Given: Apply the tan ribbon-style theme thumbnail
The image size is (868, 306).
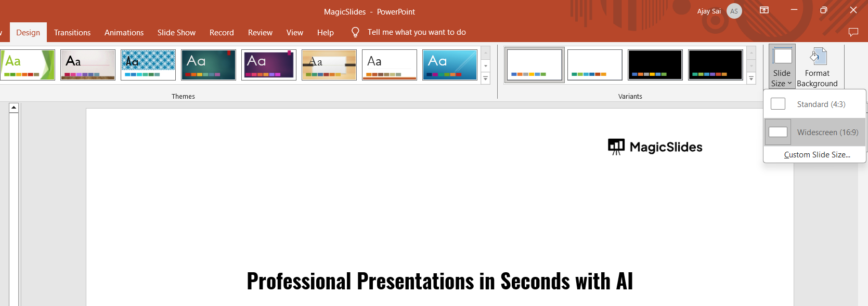Looking at the screenshot, I should (329, 65).
